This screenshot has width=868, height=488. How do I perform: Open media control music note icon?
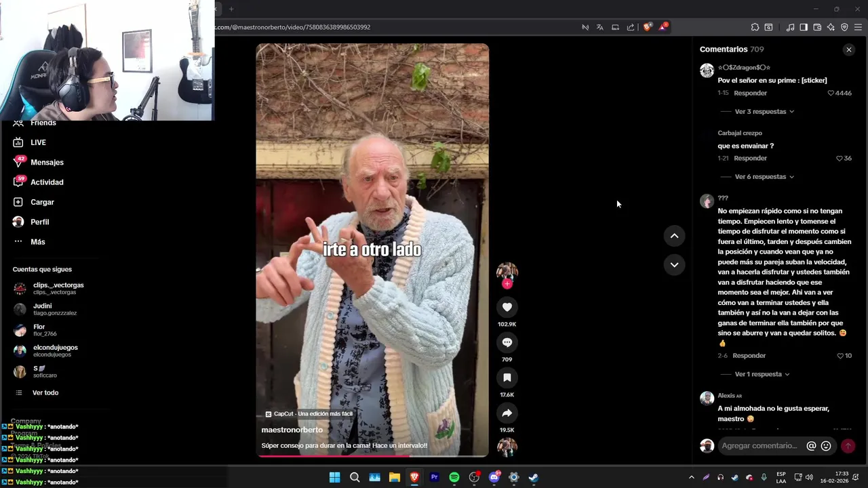(x=790, y=27)
